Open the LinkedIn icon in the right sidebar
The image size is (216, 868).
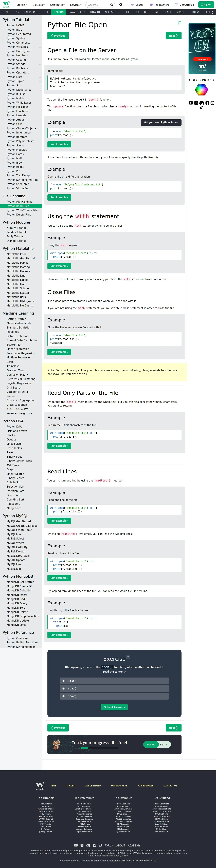[196, 103]
